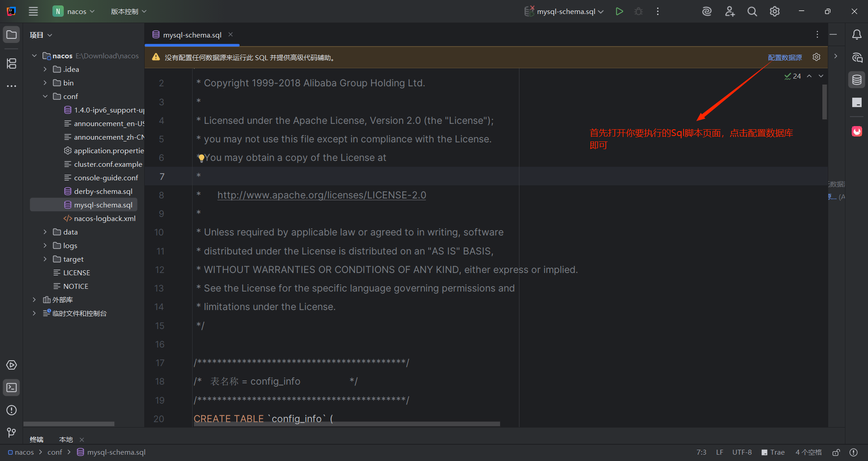Expand the external libraries node
The image size is (868, 461).
coord(34,300)
